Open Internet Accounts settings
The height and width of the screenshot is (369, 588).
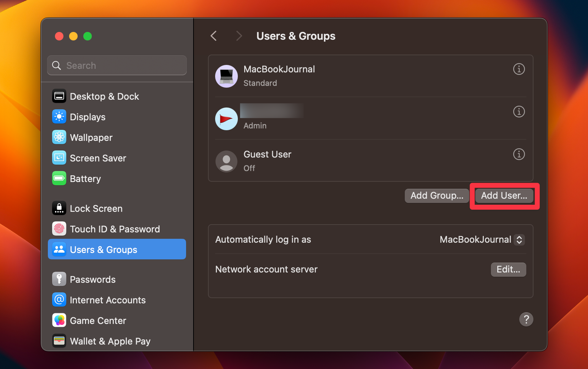coord(108,300)
